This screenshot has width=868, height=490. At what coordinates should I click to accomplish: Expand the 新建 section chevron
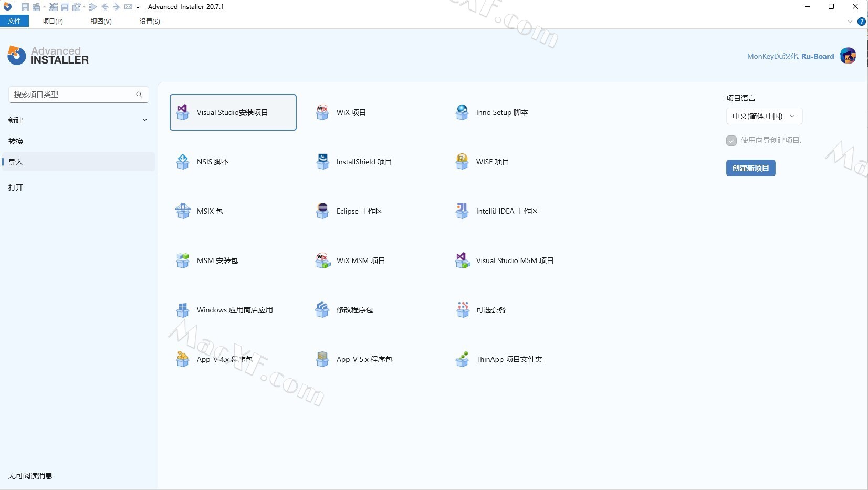tap(145, 120)
